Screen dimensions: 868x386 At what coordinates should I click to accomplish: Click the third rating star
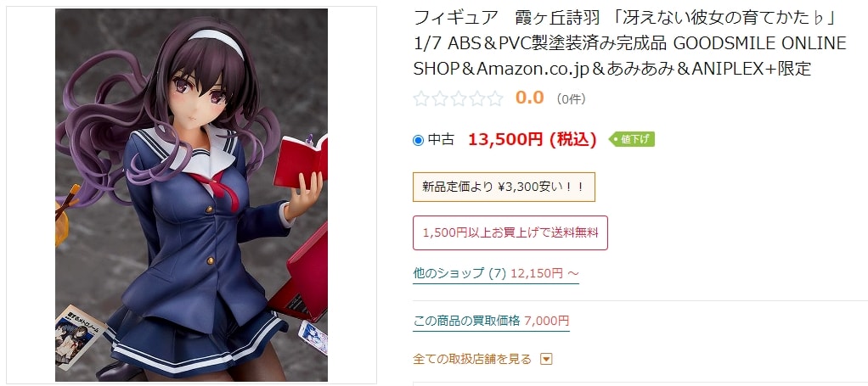[x=458, y=99]
